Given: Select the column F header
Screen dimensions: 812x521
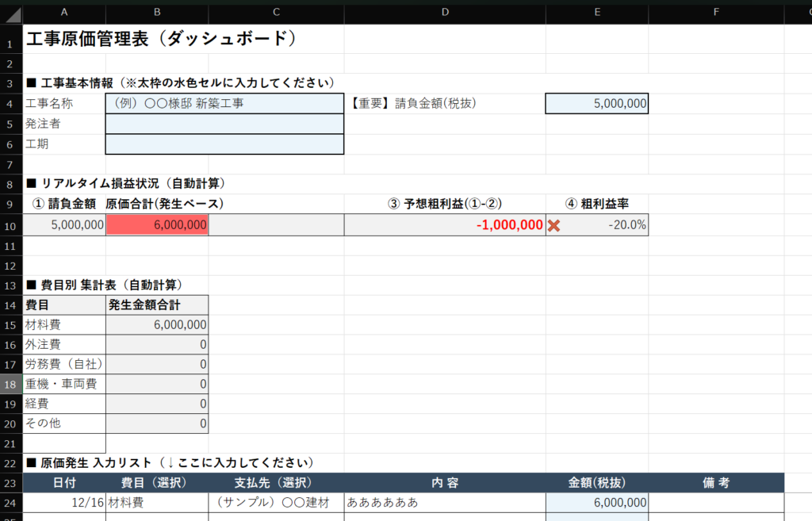Looking at the screenshot, I should (x=716, y=12).
